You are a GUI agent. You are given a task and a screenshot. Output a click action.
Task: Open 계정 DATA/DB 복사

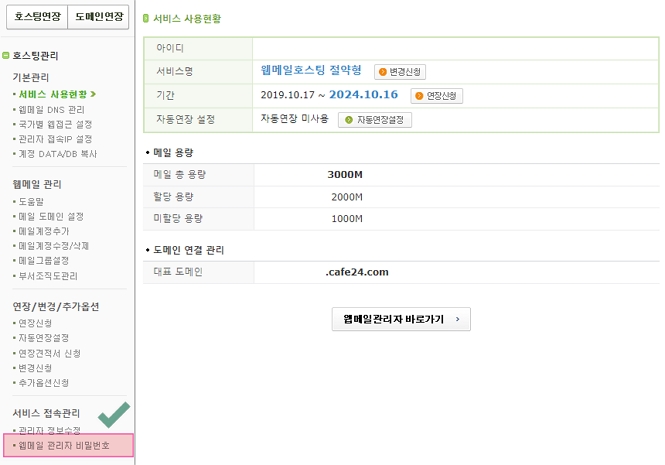coord(56,154)
